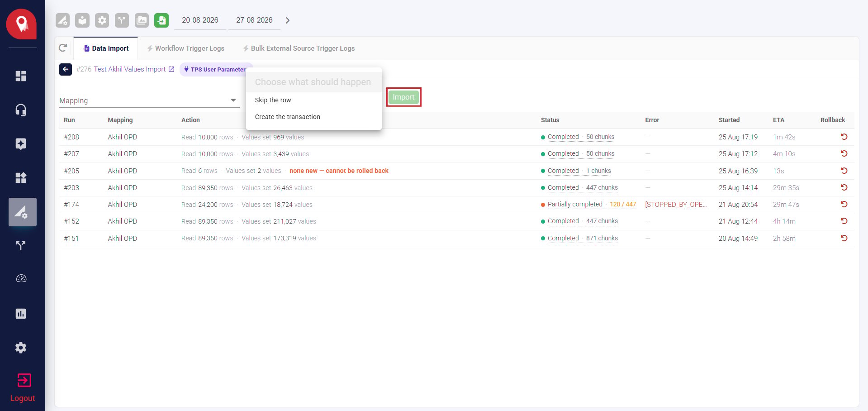Open the headset support icon in the sidebar
The height and width of the screenshot is (411, 868).
[21, 110]
